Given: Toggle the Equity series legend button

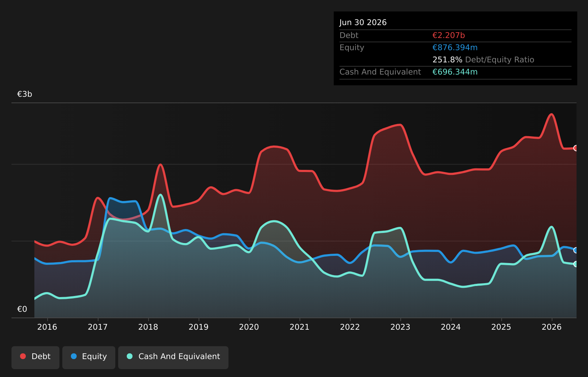Looking at the screenshot, I should point(89,357).
